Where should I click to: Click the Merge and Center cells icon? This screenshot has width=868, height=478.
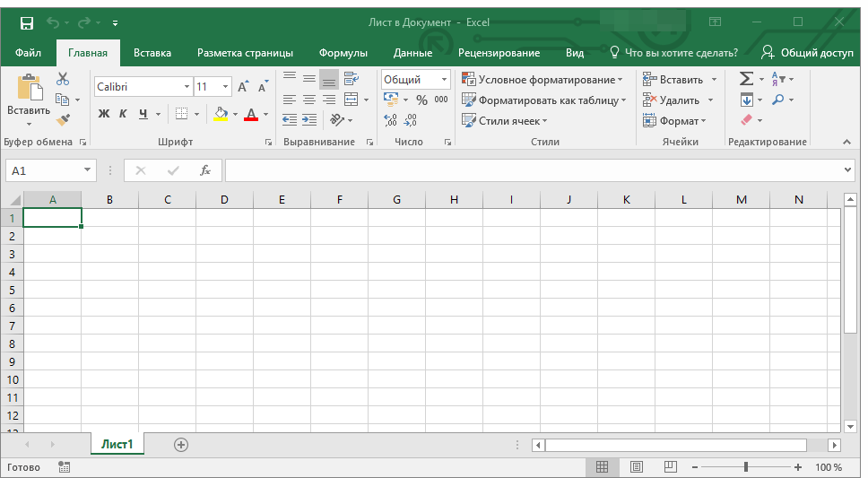click(x=351, y=100)
